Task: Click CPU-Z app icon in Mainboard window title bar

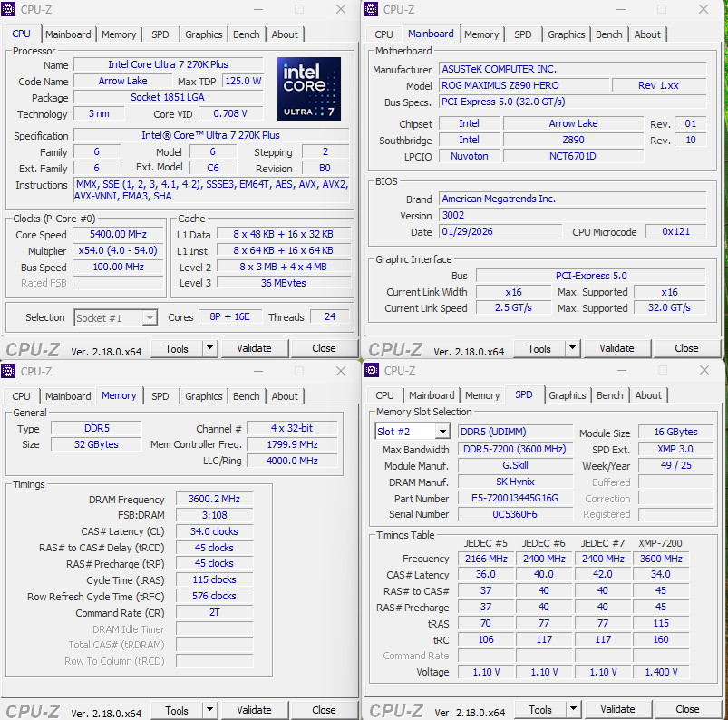Action: [x=372, y=9]
